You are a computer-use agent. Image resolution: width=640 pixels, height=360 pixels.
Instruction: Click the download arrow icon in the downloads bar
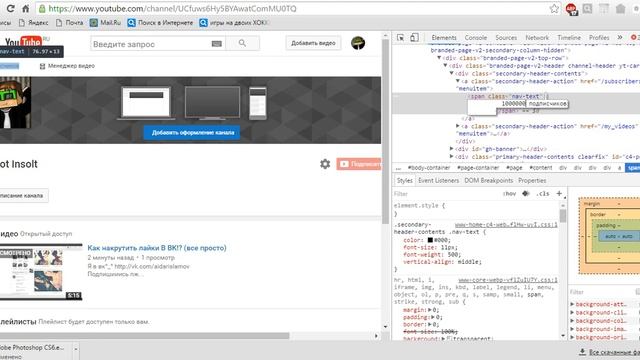[x=582, y=352]
